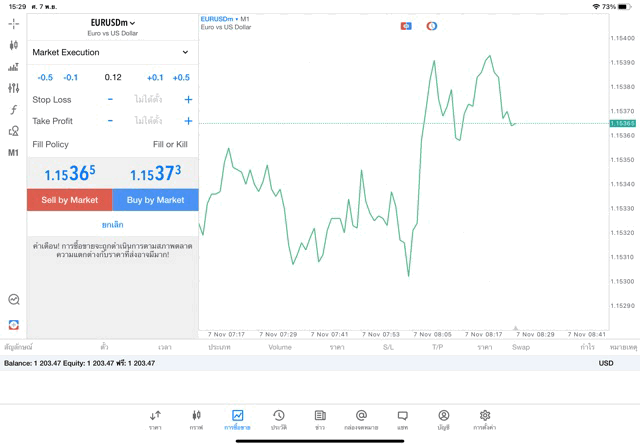The image size is (640, 447).
Task: Decrease volume by -0.5
Action: tap(45, 78)
